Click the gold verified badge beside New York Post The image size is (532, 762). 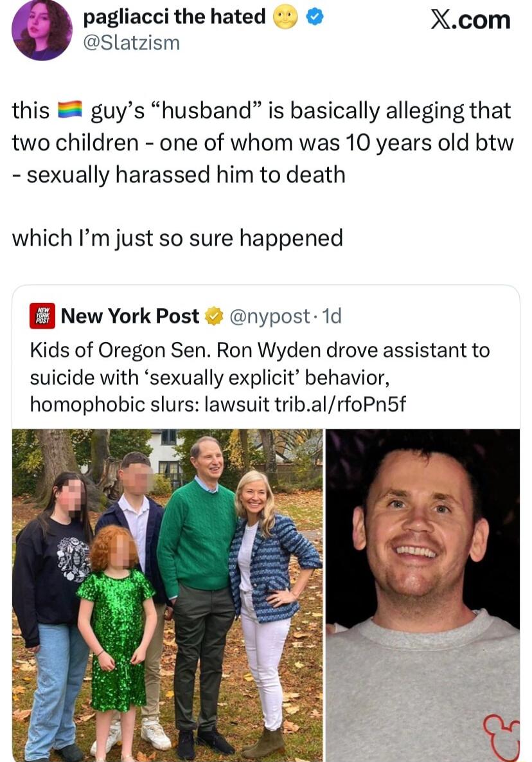214,316
